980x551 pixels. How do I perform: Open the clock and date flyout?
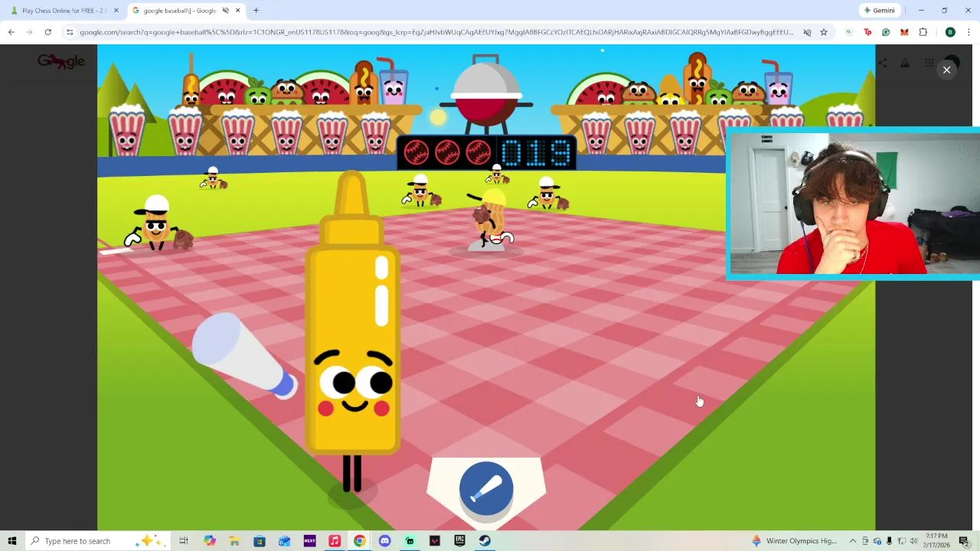936,541
